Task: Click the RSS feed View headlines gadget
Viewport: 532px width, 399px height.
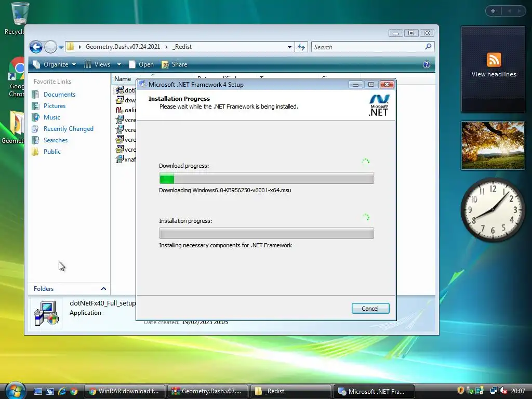Action: coord(494,69)
